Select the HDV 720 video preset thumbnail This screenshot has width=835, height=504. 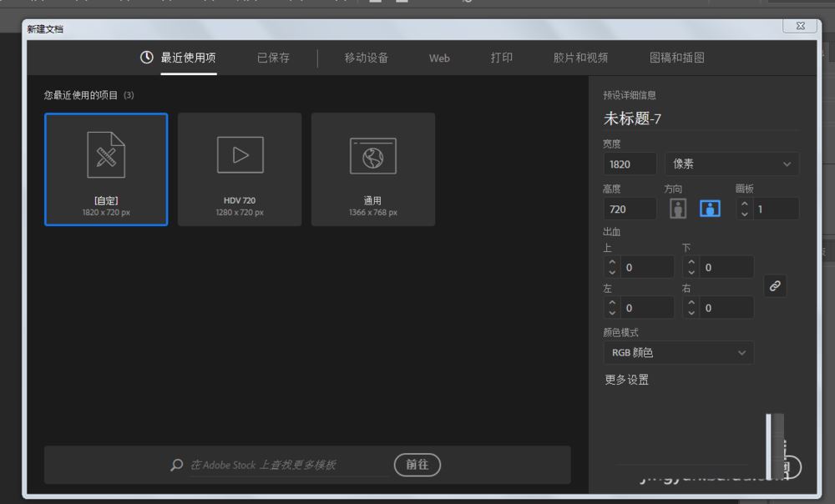pos(240,169)
